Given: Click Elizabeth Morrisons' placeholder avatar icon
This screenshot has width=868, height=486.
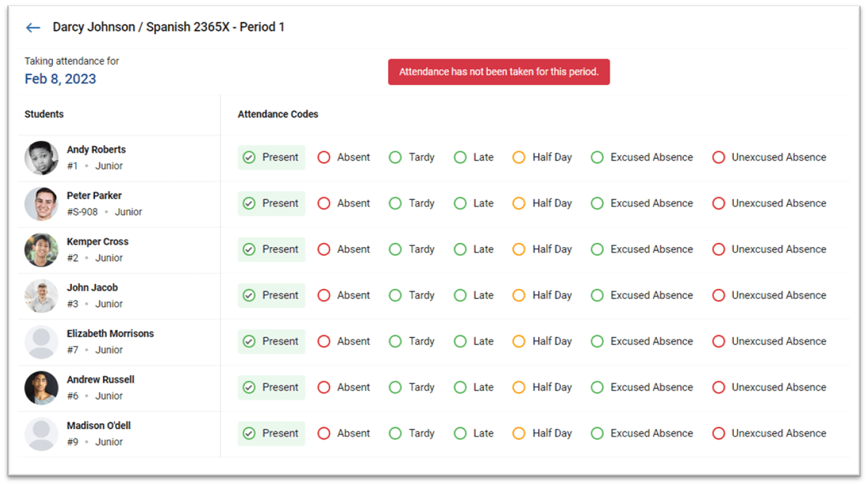Looking at the screenshot, I should click(41, 342).
